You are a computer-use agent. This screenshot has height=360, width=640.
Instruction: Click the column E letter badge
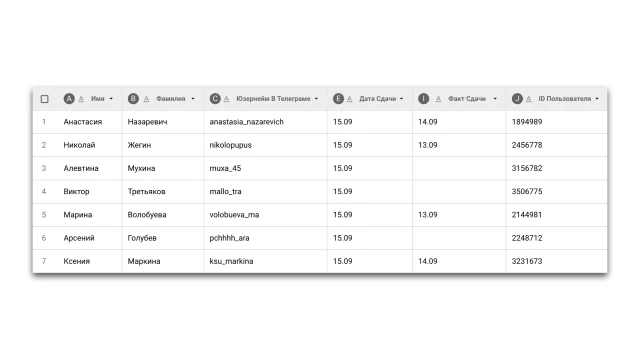(x=338, y=99)
